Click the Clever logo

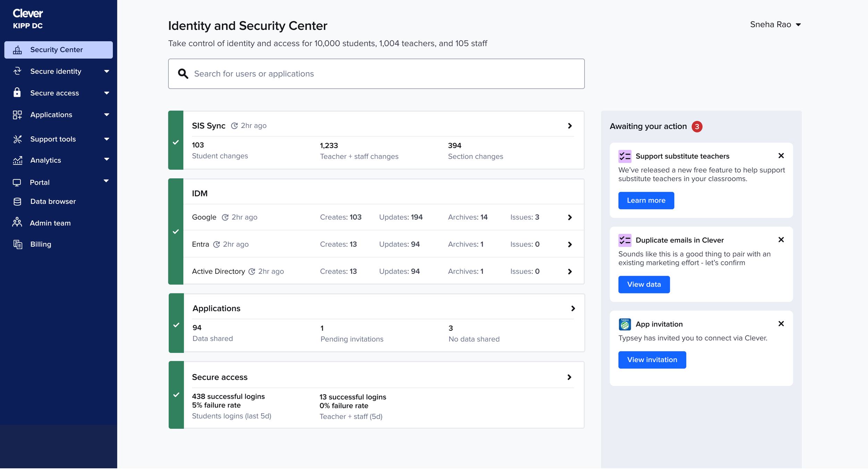(28, 14)
